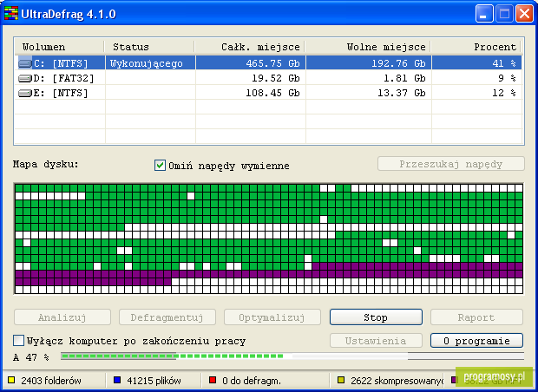
Task: Click the Analizuj button
Action: [x=62, y=317]
